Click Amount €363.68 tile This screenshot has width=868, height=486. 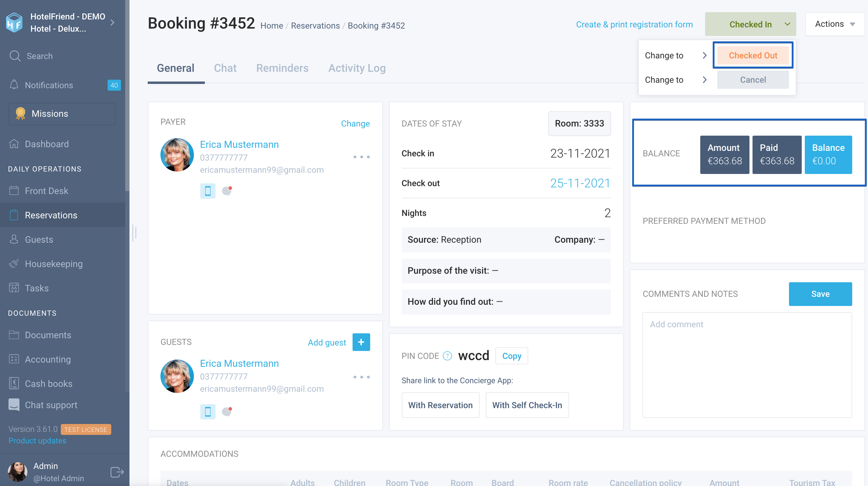point(725,154)
